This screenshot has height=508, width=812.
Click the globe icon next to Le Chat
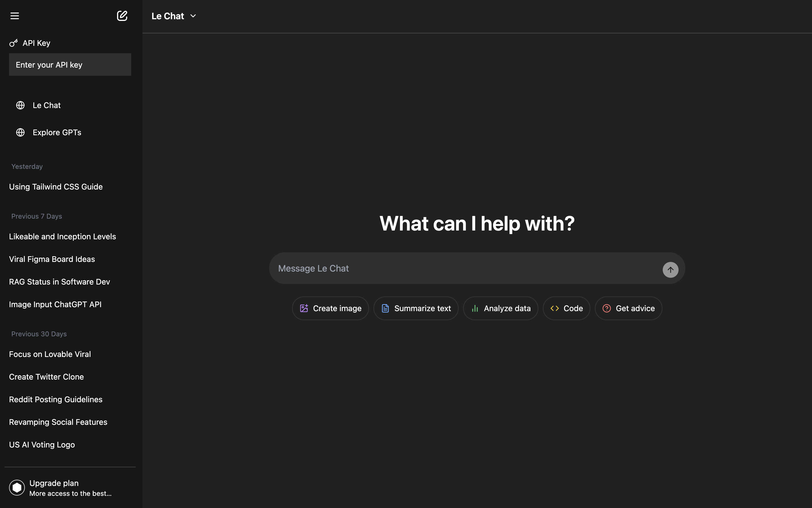coord(20,105)
